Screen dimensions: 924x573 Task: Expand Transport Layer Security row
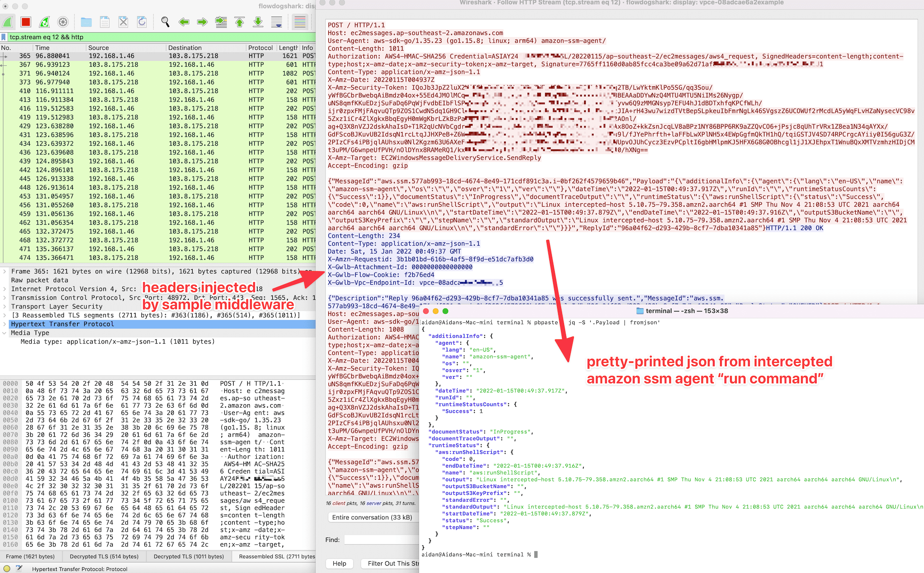(4, 307)
